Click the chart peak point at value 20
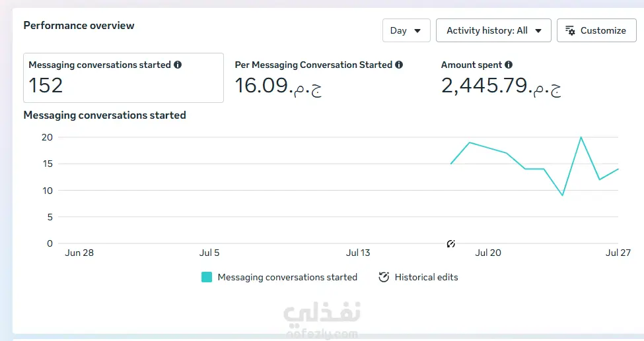 [x=581, y=137]
